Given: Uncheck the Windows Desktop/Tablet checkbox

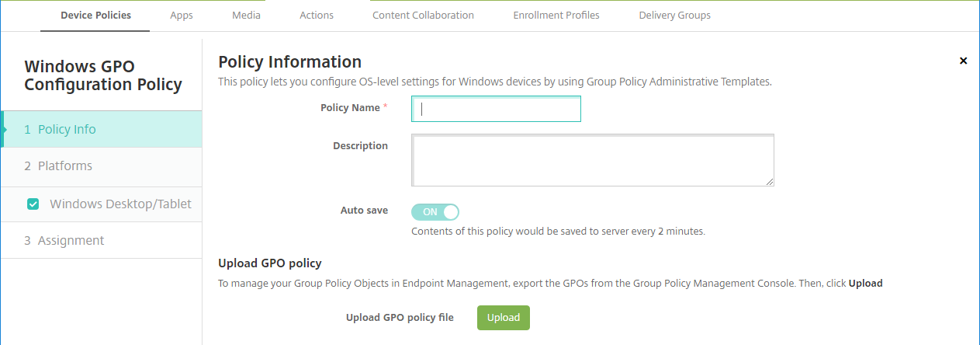Looking at the screenshot, I should click(33, 204).
